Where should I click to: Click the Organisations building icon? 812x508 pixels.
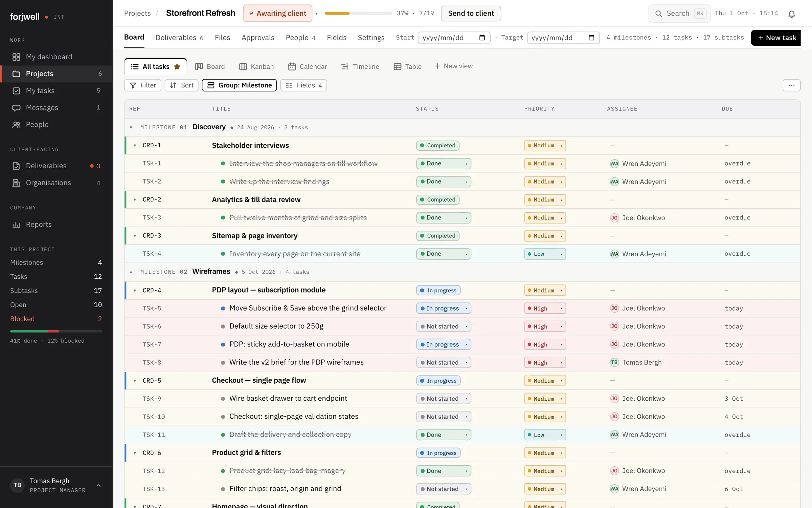click(x=16, y=183)
